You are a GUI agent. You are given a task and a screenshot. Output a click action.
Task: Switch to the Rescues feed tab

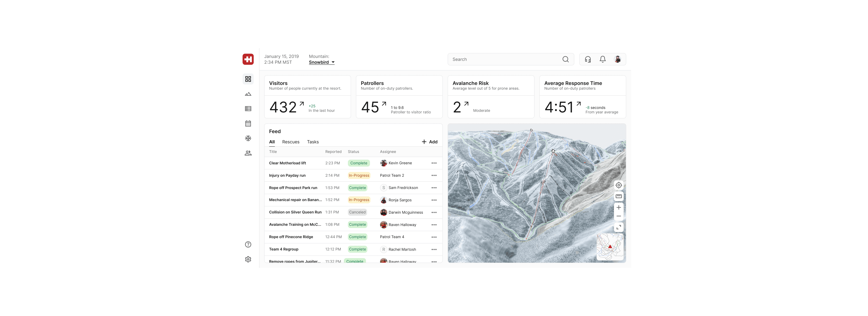(290, 142)
